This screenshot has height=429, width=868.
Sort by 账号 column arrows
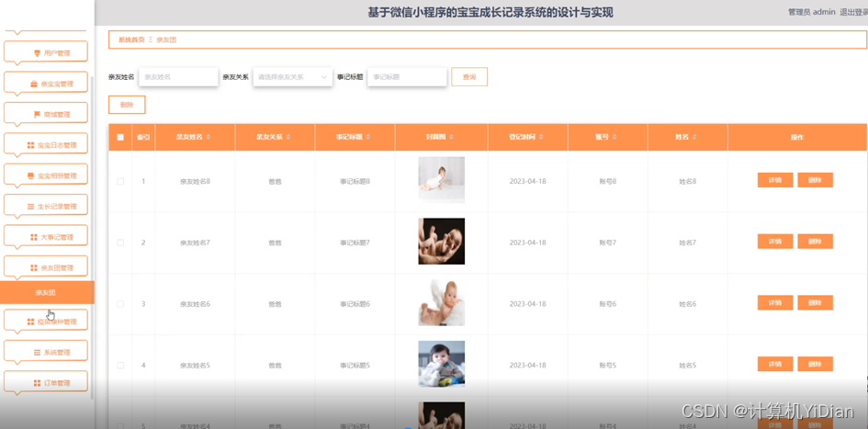point(614,137)
